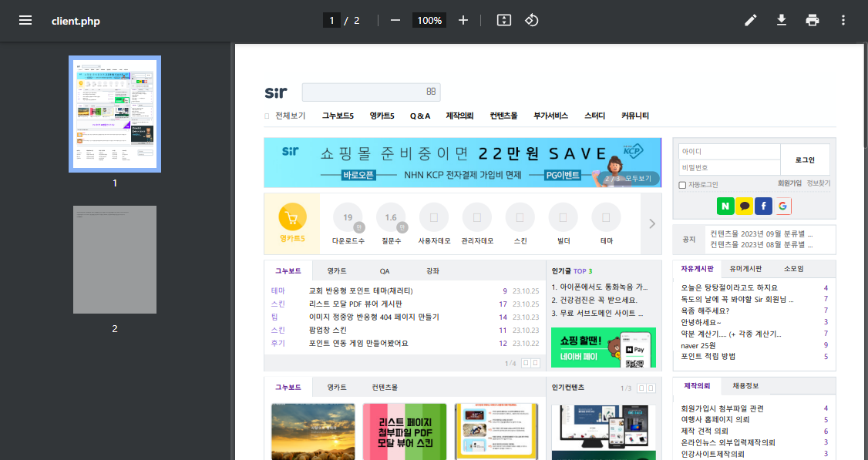
Task: Click the fit to page icon
Action: (x=503, y=20)
